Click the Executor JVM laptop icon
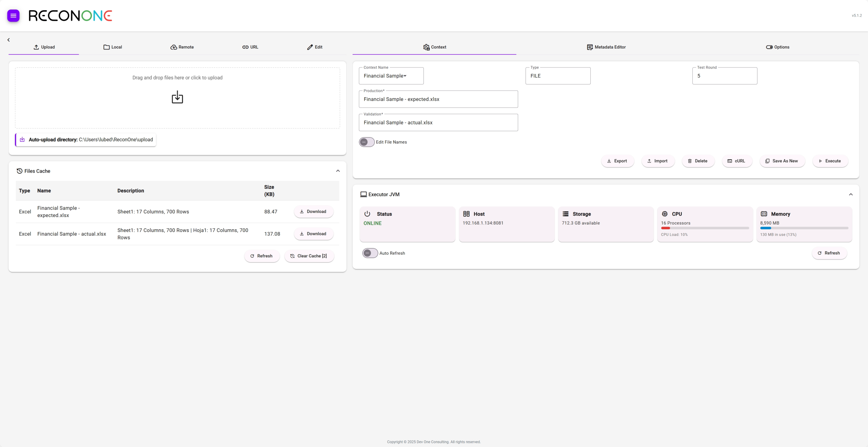Image resolution: width=868 pixels, height=447 pixels. 363,194
